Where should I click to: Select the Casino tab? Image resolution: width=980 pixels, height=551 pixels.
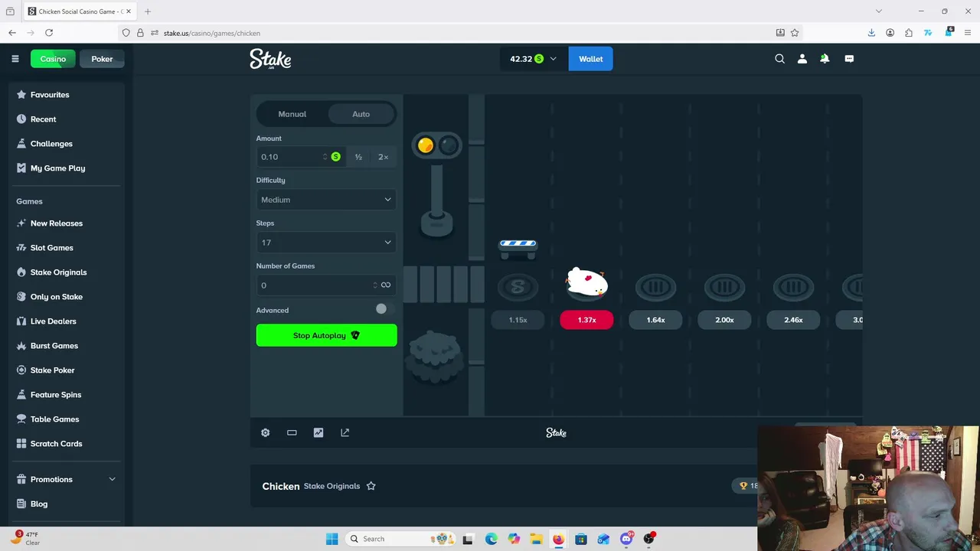point(53,59)
